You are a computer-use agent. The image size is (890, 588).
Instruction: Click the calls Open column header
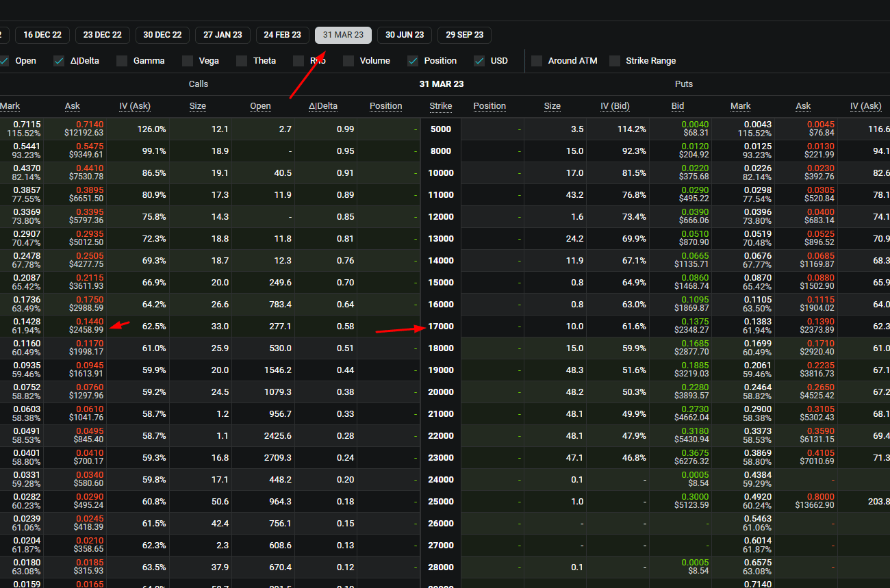[x=260, y=106]
